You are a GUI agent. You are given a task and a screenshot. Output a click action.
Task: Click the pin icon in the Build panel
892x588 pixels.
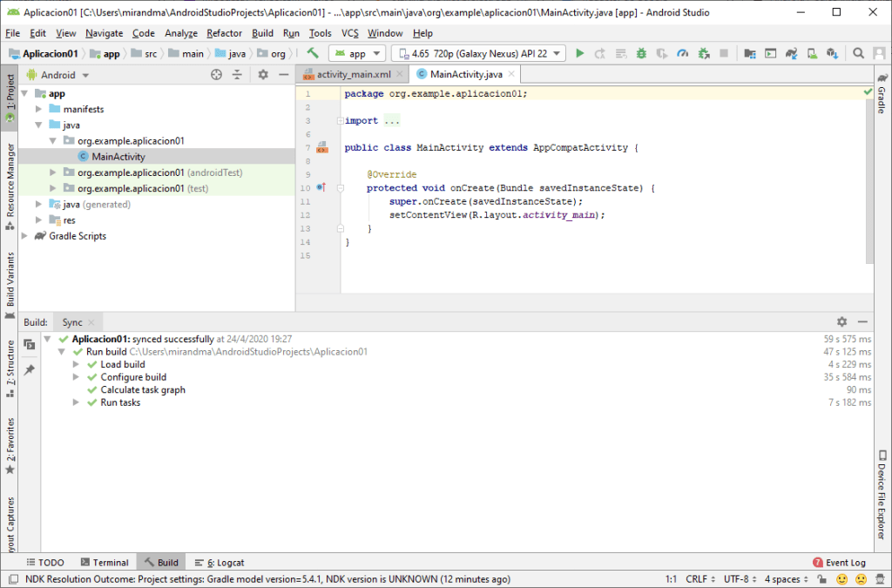(x=29, y=370)
